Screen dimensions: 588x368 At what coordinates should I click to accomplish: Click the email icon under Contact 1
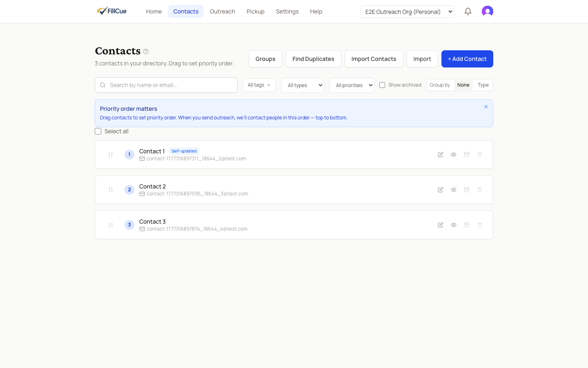142,159
